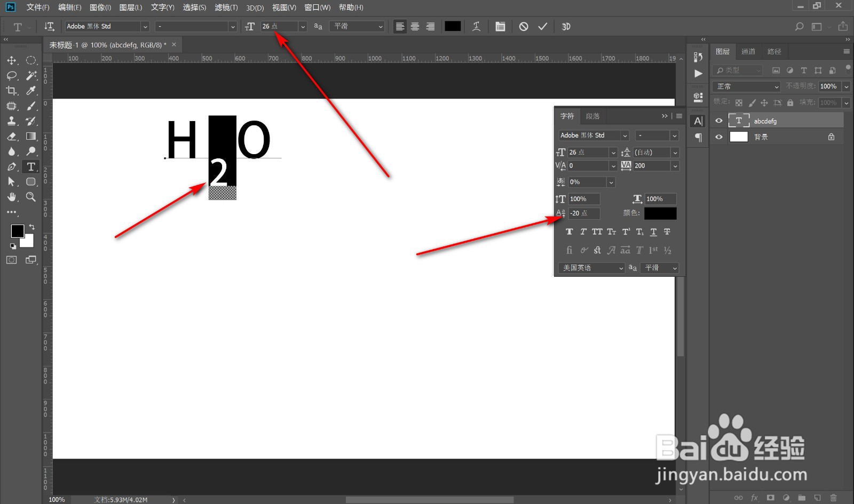854x504 pixels.
Task: Select the Path Selection tool
Action: coord(12,182)
